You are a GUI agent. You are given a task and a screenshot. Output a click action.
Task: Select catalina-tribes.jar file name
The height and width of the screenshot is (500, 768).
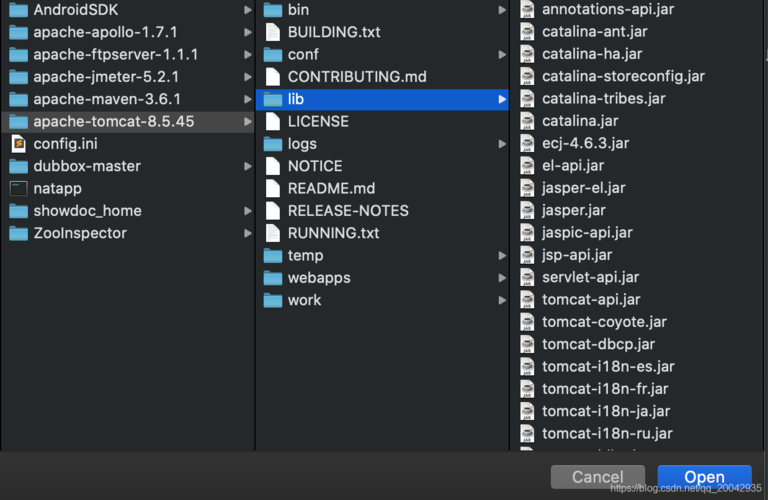603,99
